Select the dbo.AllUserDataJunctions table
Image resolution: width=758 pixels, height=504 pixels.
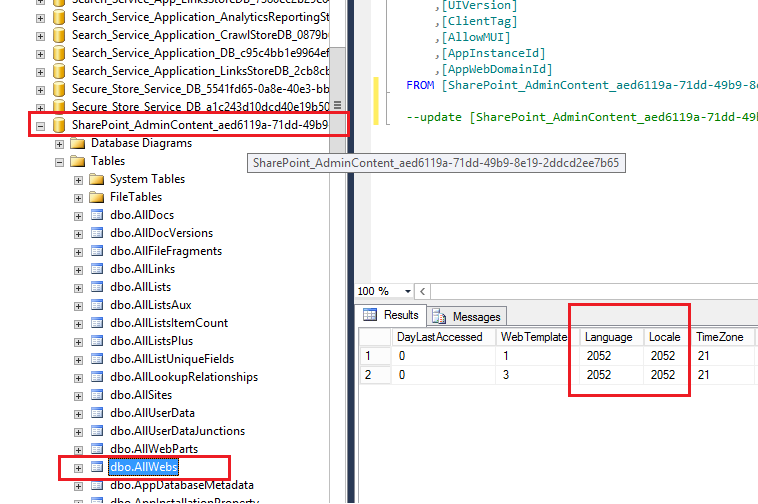tap(177, 431)
